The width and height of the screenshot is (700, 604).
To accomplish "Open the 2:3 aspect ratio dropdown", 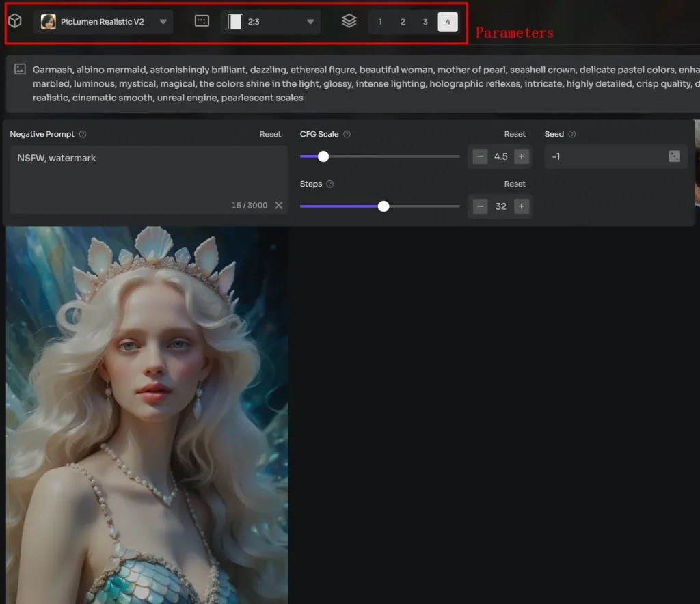I will tap(271, 22).
